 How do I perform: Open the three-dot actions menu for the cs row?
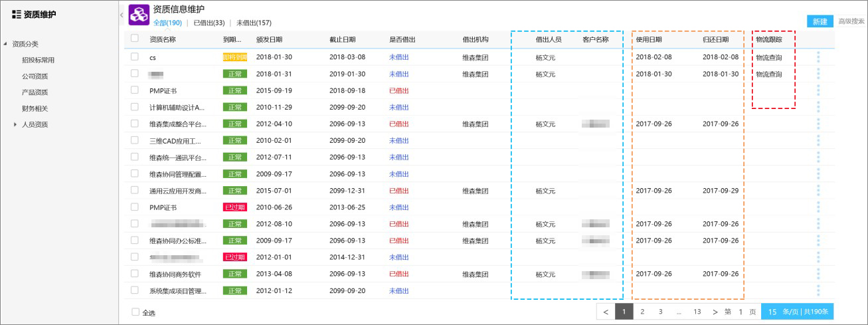tap(818, 57)
